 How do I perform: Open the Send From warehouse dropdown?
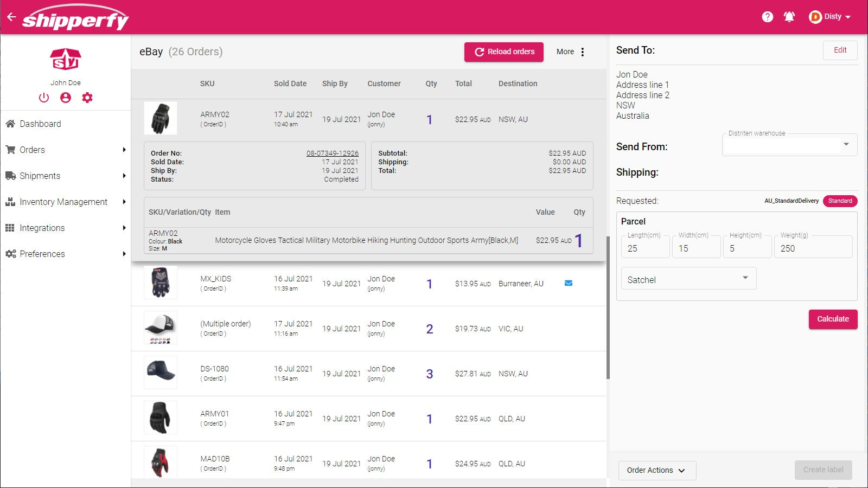click(x=789, y=145)
